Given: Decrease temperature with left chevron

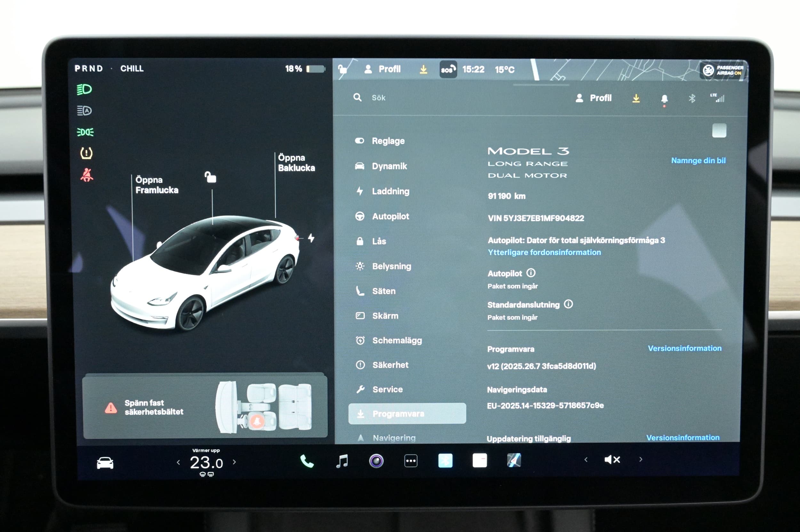Looking at the screenshot, I should 179,462.
